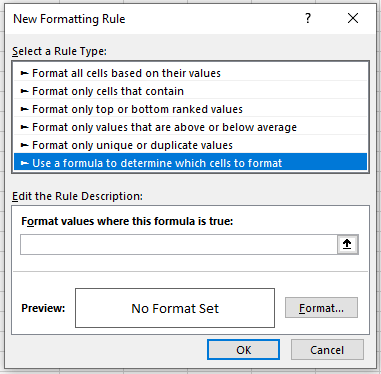This screenshot has width=381, height=374.
Task: Open the Format... button options
Action: coord(321,308)
